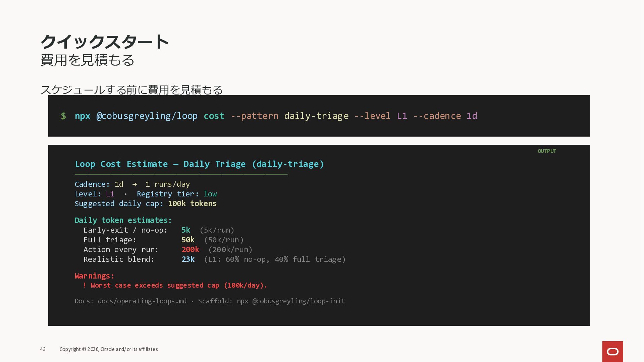Select the Worst case exceeds suggested cap warning

tap(175, 285)
